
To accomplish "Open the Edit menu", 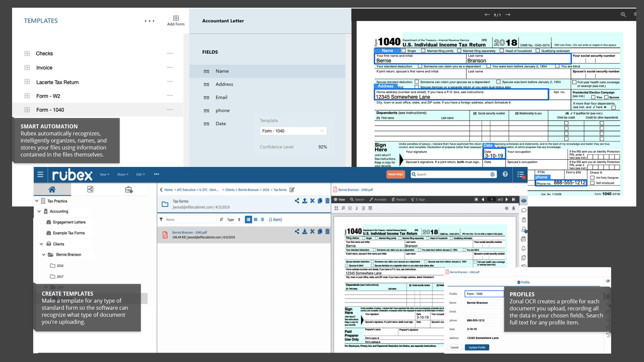I will (x=141, y=174).
